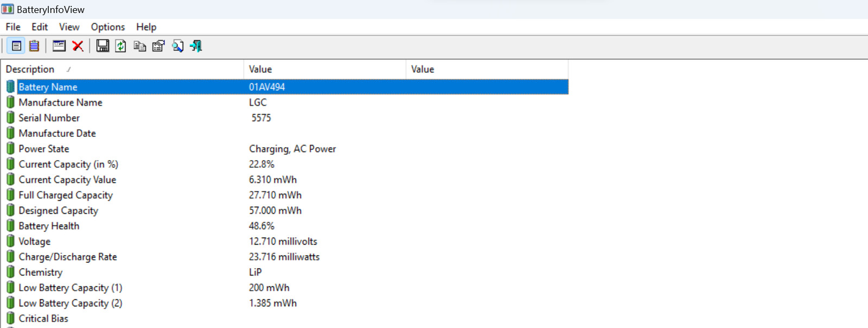Click the battery icon beside Critical Bias
The height and width of the screenshot is (328, 868).
point(10,319)
